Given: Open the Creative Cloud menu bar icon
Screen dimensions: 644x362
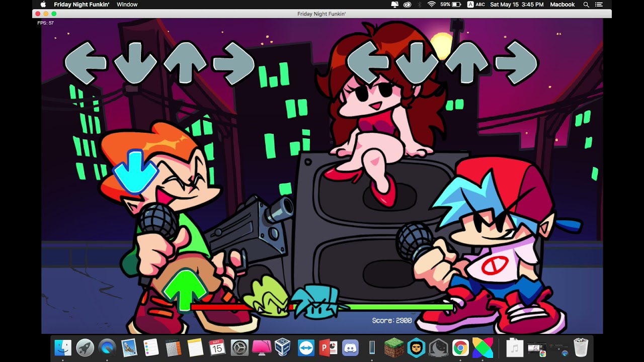Looking at the screenshot, I should 407,5.
